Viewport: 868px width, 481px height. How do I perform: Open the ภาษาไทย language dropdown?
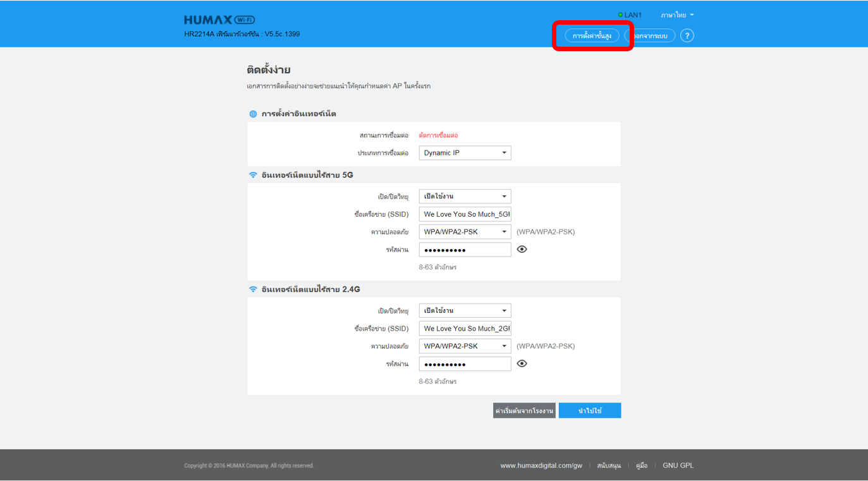[x=677, y=15]
